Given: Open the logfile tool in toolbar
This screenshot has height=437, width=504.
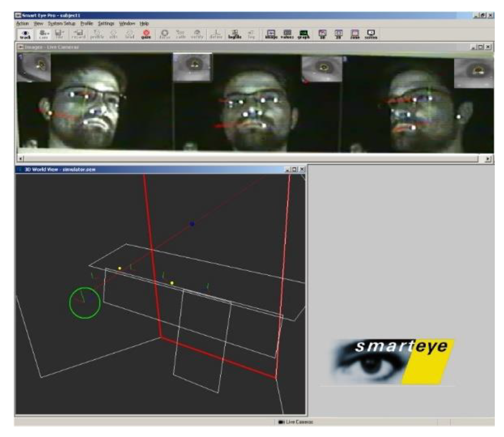Looking at the screenshot, I should (235, 34).
